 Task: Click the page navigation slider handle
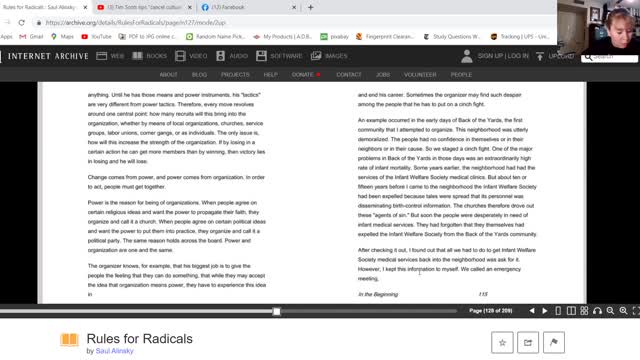tap(277, 311)
